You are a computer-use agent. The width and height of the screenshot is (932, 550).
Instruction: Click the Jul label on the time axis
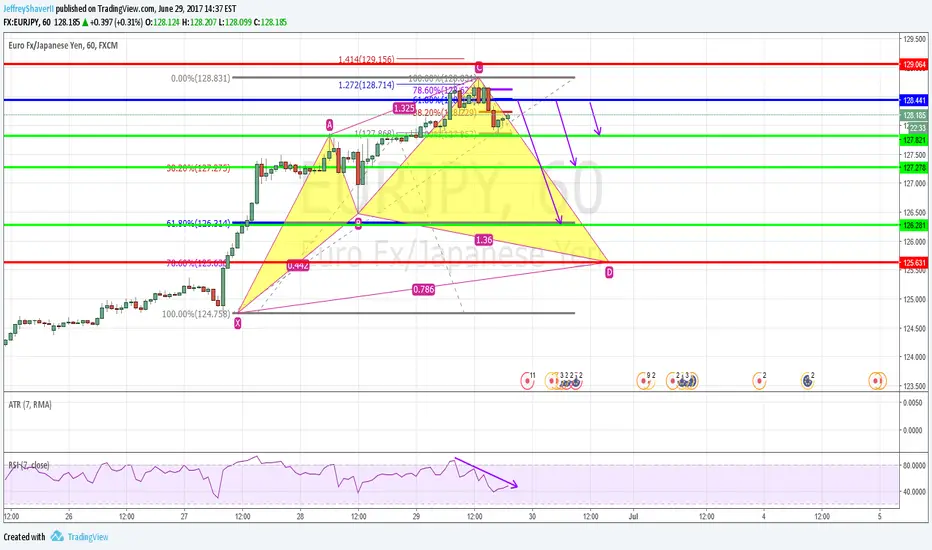tap(633, 516)
